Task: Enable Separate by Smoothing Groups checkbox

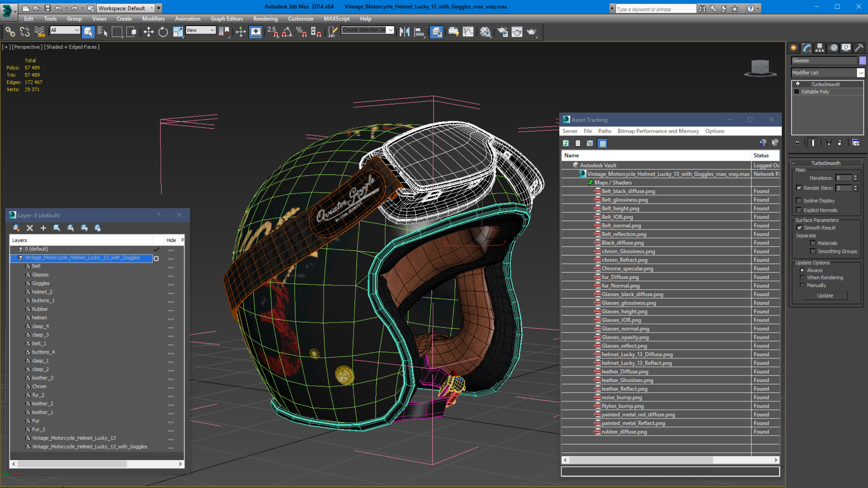Action: click(x=813, y=251)
